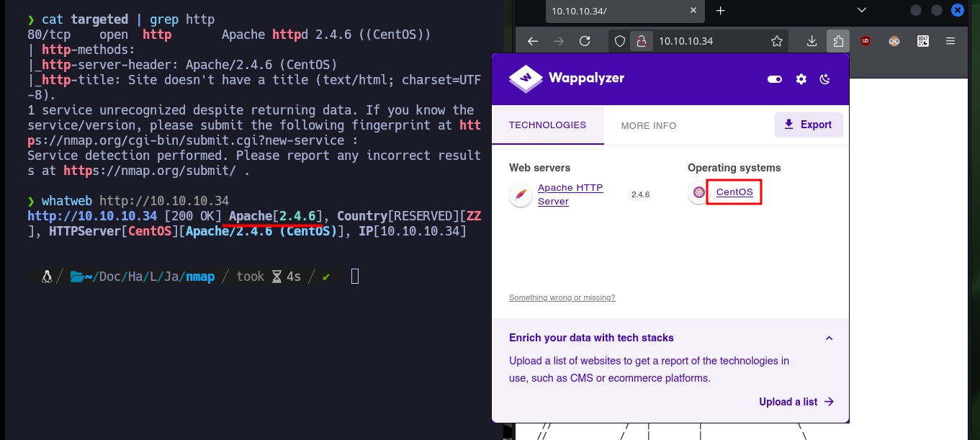Click the Linux penguin icon in terminal prompt
980x440 pixels.
[x=47, y=276]
